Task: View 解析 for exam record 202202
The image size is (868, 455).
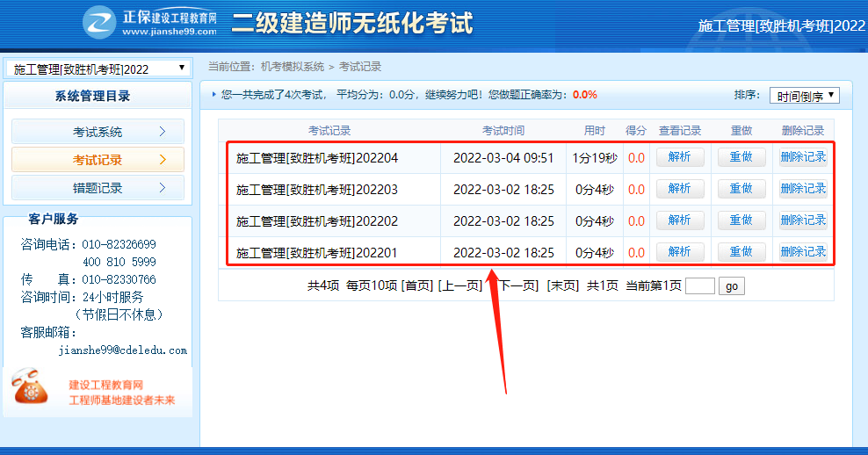Action: (x=680, y=220)
